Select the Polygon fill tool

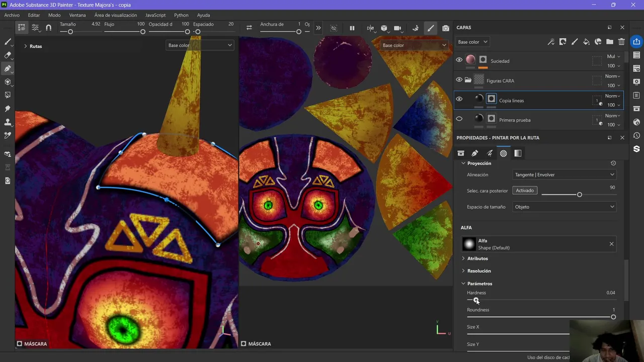click(8, 95)
